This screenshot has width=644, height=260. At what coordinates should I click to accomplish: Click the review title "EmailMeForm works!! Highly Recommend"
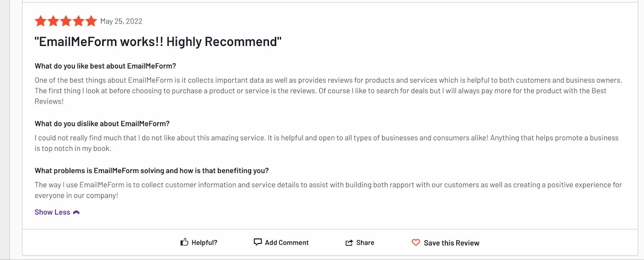(x=158, y=42)
